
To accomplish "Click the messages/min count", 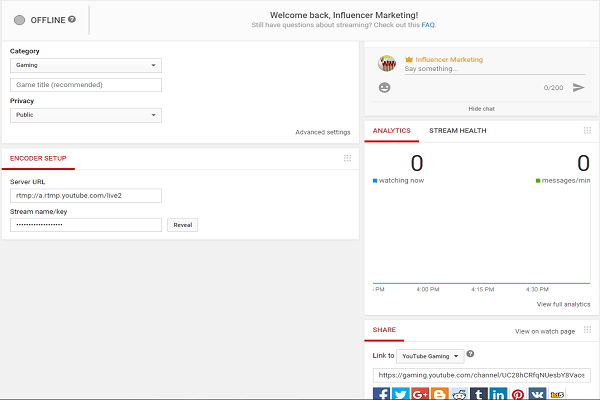I will [584, 163].
